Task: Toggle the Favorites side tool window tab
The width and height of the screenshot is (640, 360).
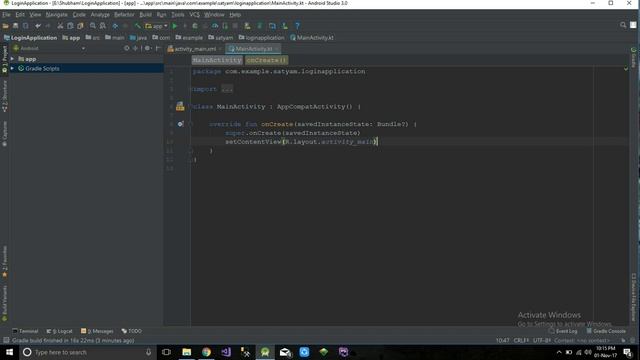Action: [4, 262]
